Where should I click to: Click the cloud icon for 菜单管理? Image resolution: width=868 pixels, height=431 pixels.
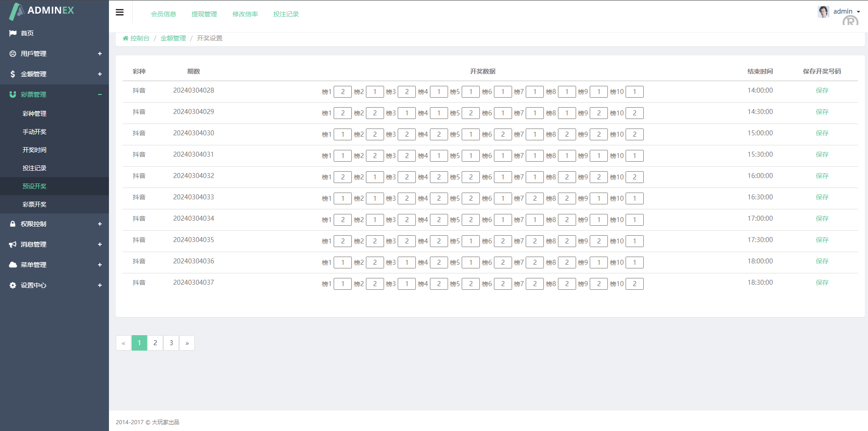tap(13, 265)
